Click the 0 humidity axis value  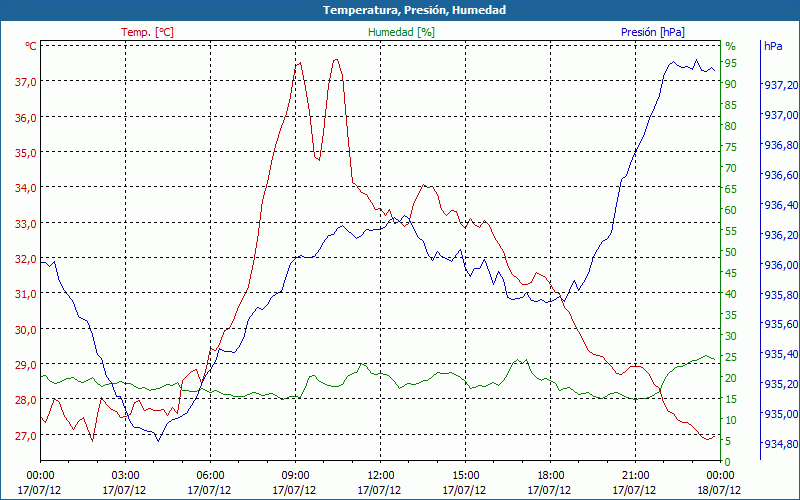(x=728, y=462)
